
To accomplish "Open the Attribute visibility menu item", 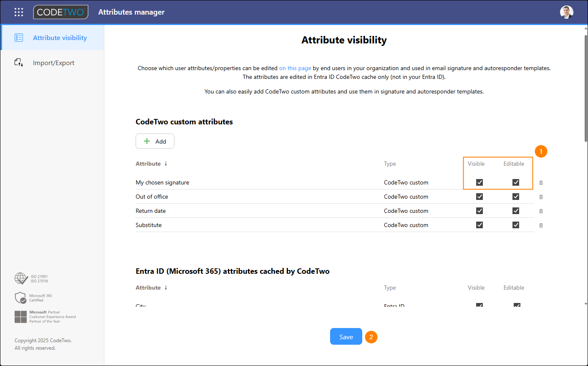I will [60, 38].
